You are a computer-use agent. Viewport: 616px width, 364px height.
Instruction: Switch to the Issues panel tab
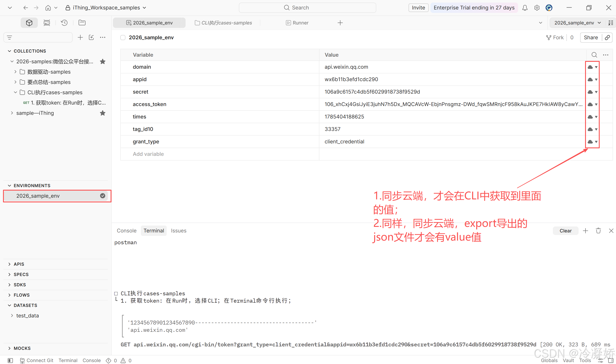(179, 231)
